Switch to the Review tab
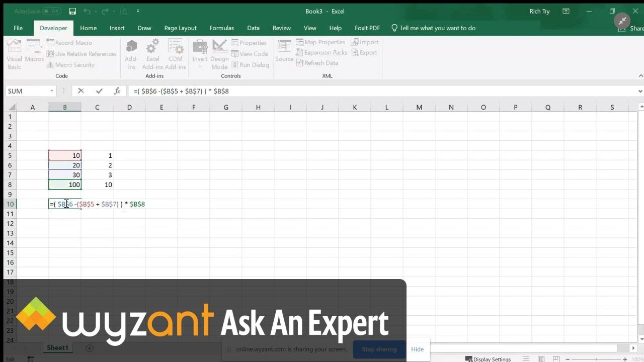 [x=282, y=28]
